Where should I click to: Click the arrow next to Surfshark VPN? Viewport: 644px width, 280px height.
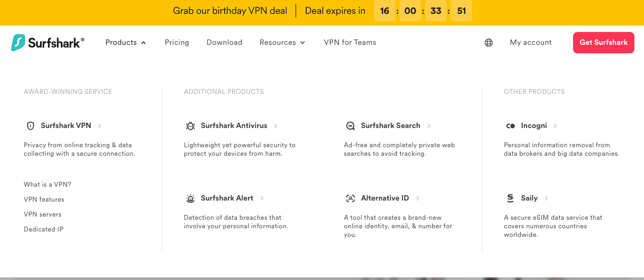[x=100, y=126]
